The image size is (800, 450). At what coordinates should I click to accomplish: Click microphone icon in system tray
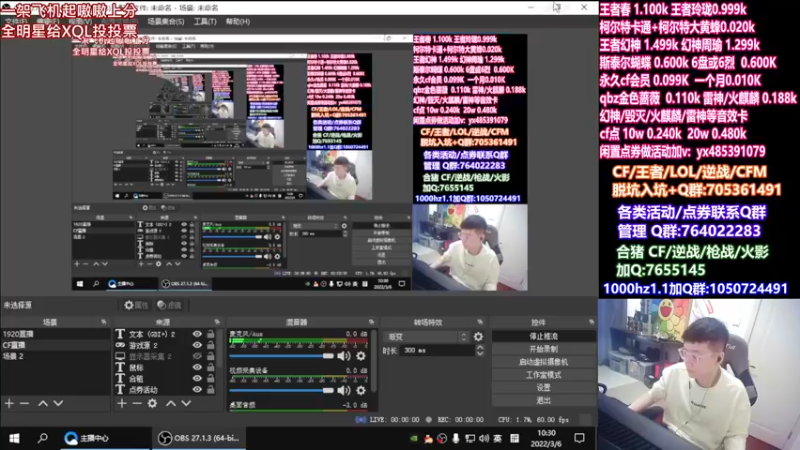click(456, 438)
